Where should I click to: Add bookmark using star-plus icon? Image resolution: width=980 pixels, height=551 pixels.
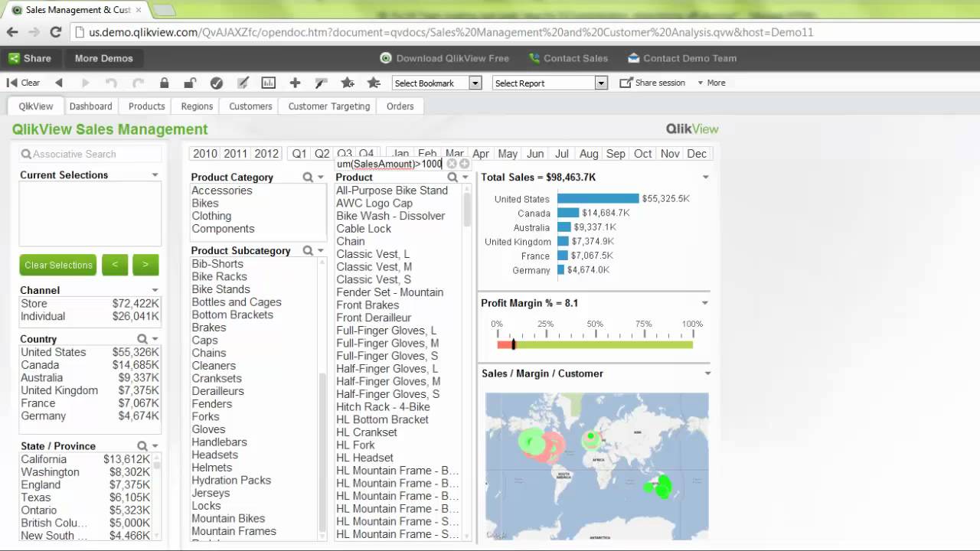[348, 83]
